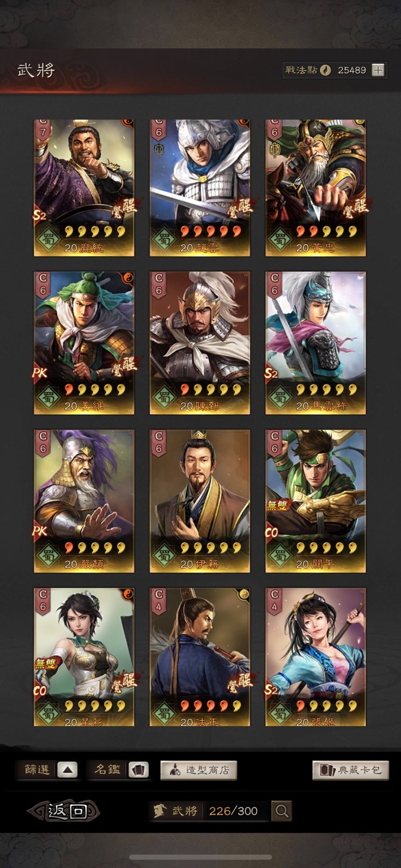Click the 無雙 badge on 關平 card
The image size is (401, 868).
click(x=277, y=505)
